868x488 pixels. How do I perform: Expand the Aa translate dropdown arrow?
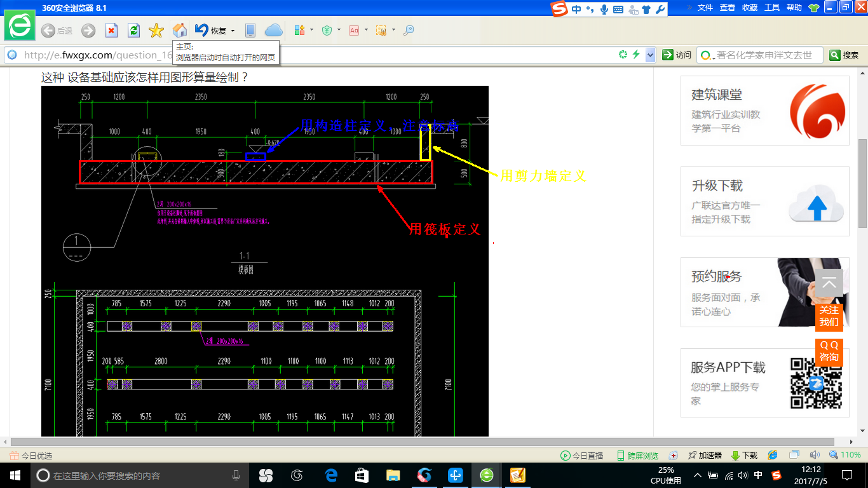point(366,30)
